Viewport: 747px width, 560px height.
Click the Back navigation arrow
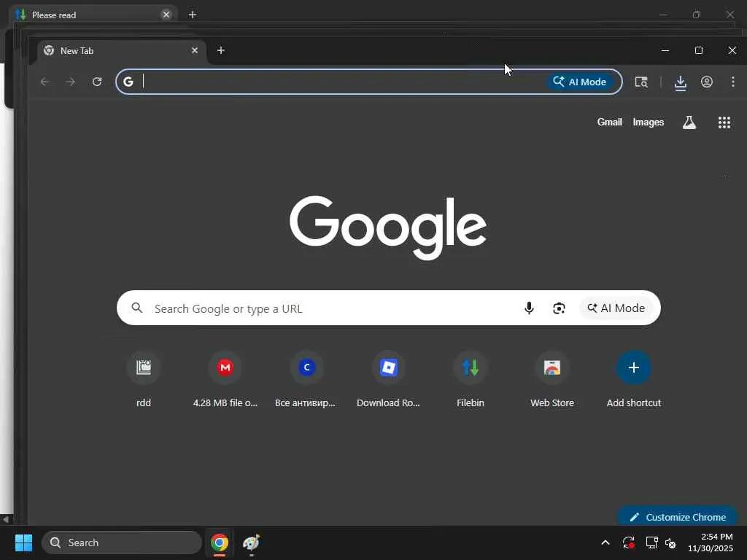coord(44,82)
